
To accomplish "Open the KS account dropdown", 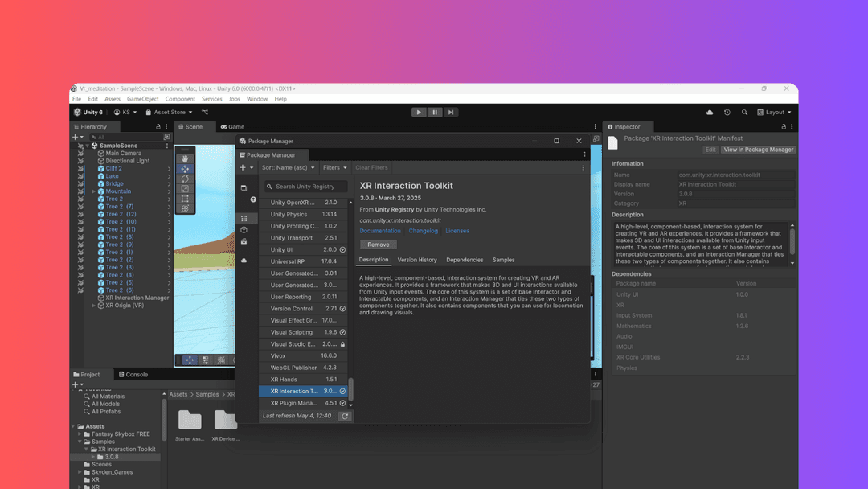I will pyautogui.click(x=125, y=113).
